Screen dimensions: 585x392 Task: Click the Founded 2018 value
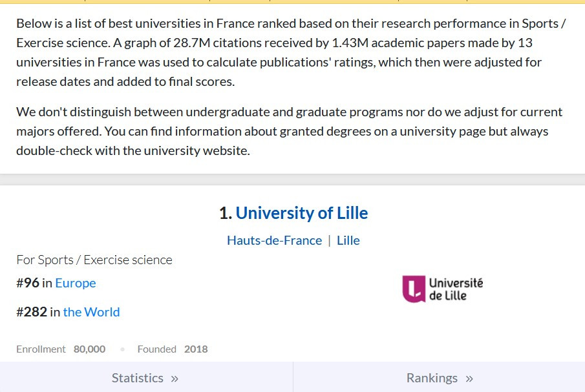[196, 349]
